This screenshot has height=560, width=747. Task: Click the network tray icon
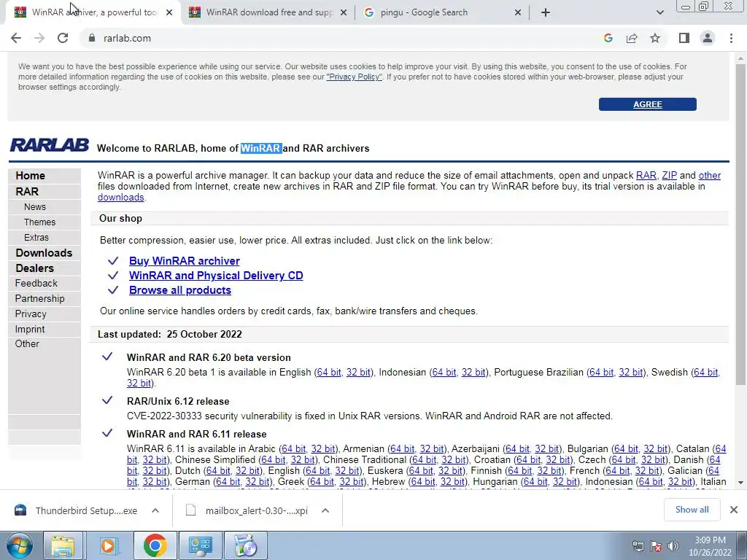(638, 546)
